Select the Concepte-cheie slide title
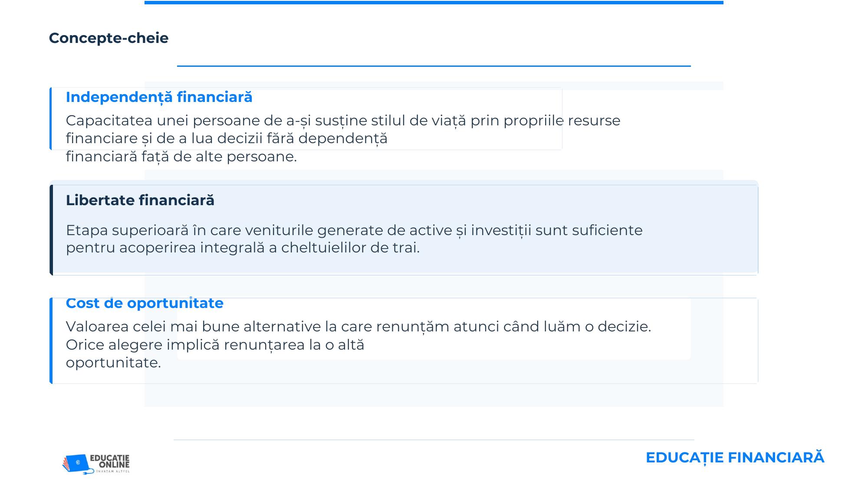Screen dimensions: 868x488 click(x=108, y=38)
